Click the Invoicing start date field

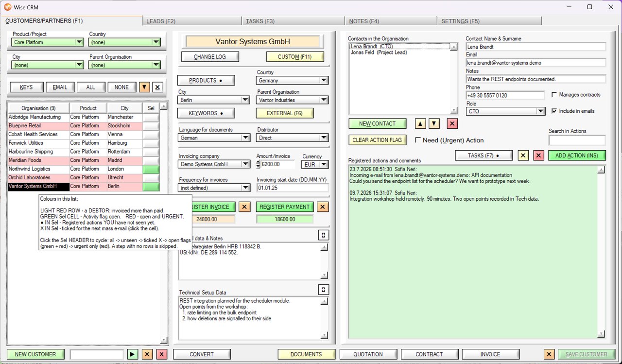[293, 188]
